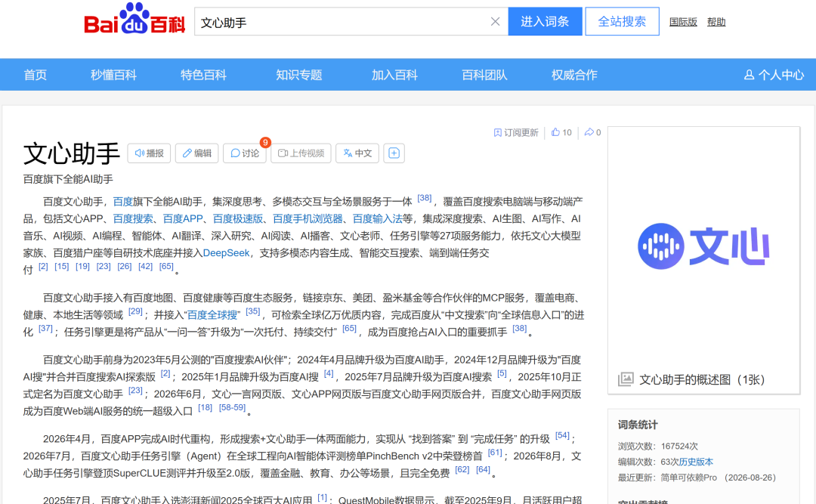Click citation reference [62]

462,470
